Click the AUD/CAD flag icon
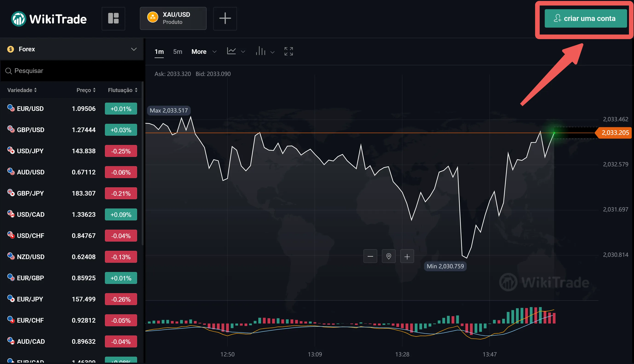The width and height of the screenshot is (634, 364). click(11, 341)
